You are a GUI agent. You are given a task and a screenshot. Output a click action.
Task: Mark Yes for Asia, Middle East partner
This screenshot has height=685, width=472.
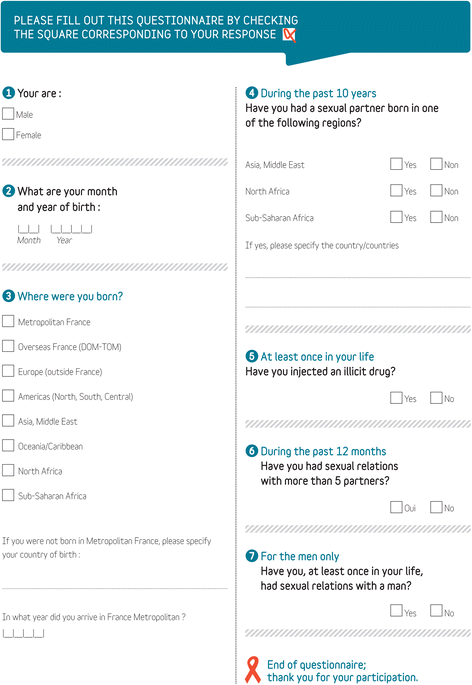click(396, 164)
